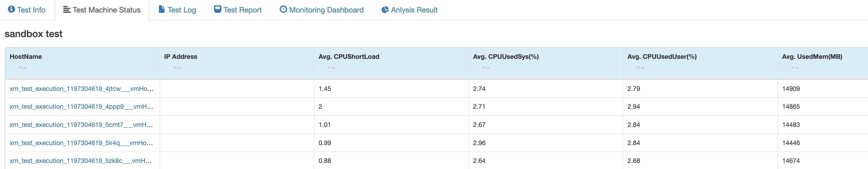
Task: Toggle sort on Avg. CPUUsedUser(%) column
Action: point(640,67)
